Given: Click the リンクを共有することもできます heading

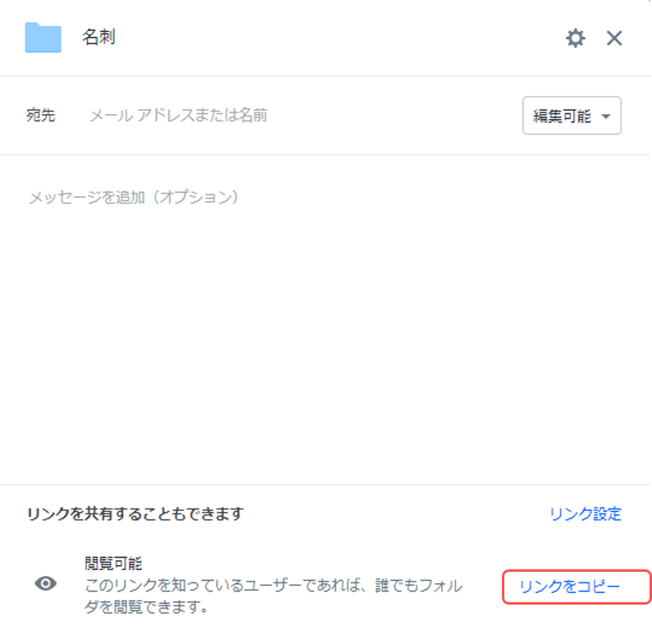Looking at the screenshot, I should (135, 514).
